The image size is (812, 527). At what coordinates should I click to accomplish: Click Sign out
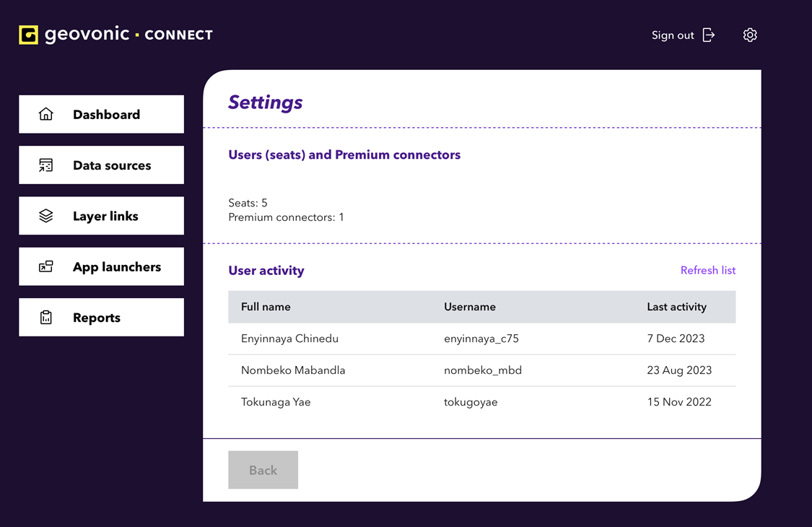tap(672, 34)
